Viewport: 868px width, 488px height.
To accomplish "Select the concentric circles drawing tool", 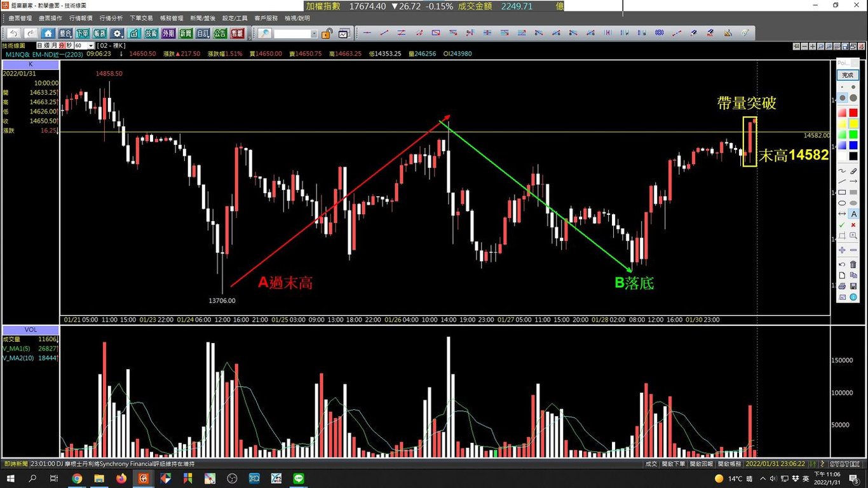I will (659, 32).
